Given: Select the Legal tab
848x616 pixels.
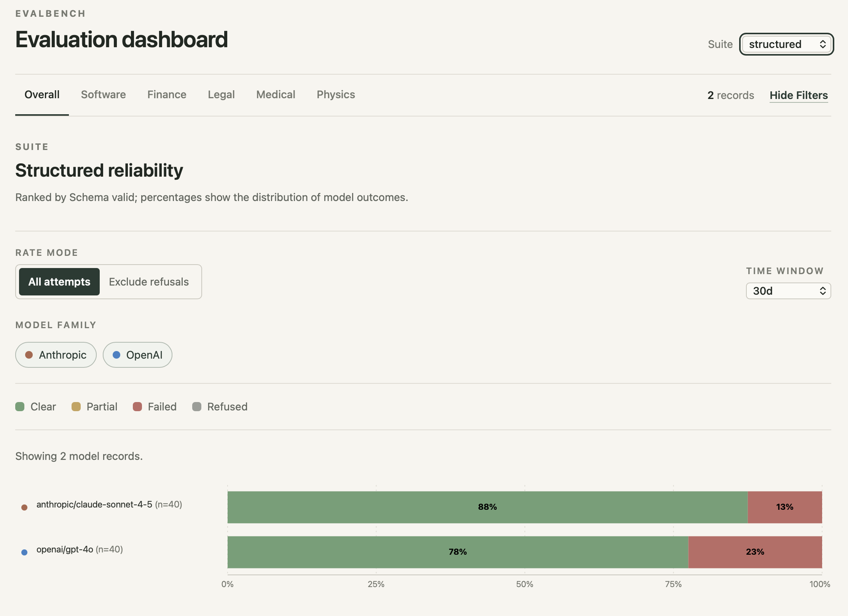Looking at the screenshot, I should pos(221,94).
